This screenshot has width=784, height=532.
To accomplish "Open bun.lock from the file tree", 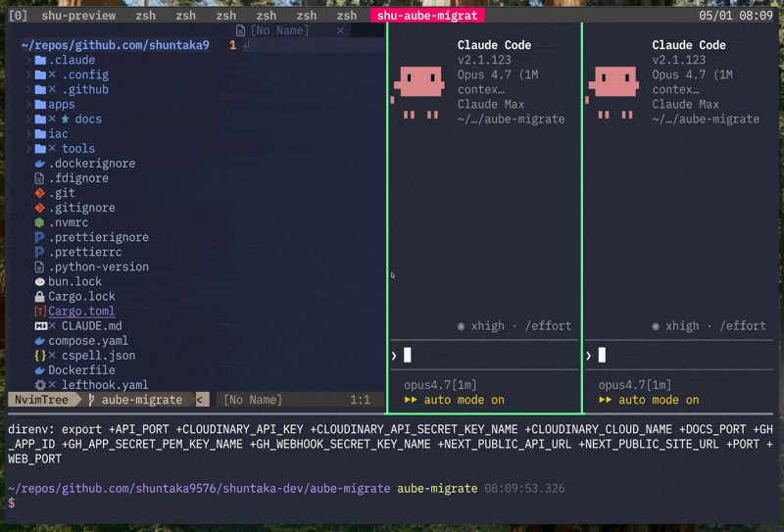I will coord(75,281).
